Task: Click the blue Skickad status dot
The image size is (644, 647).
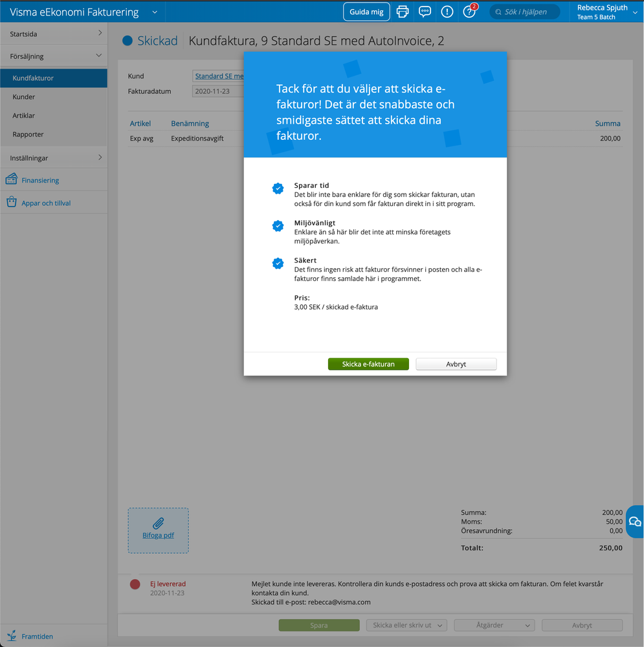Action: pos(128,40)
